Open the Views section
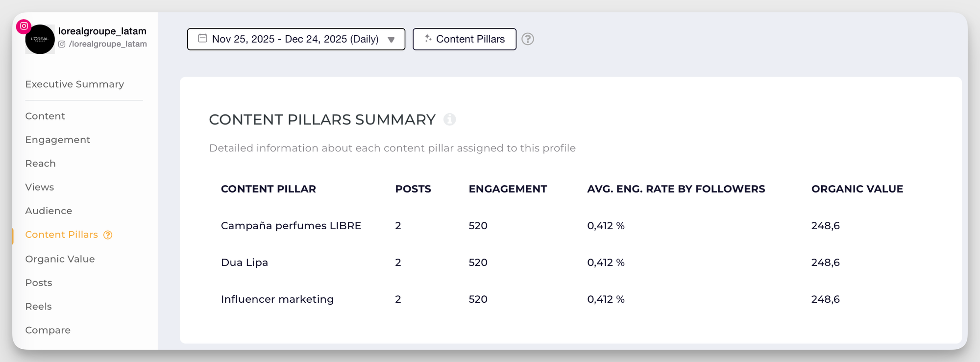This screenshot has width=980, height=362. pos(40,187)
